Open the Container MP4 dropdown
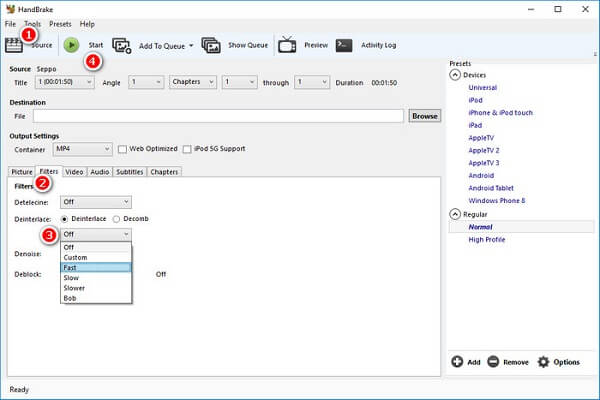The height and width of the screenshot is (400, 600). [83, 149]
